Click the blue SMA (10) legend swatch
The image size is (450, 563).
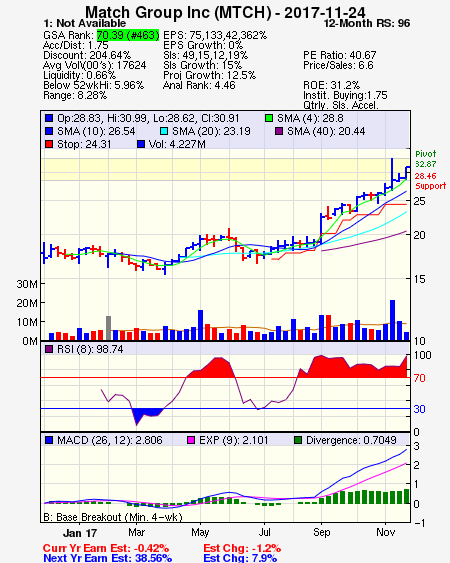(x=49, y=131)
